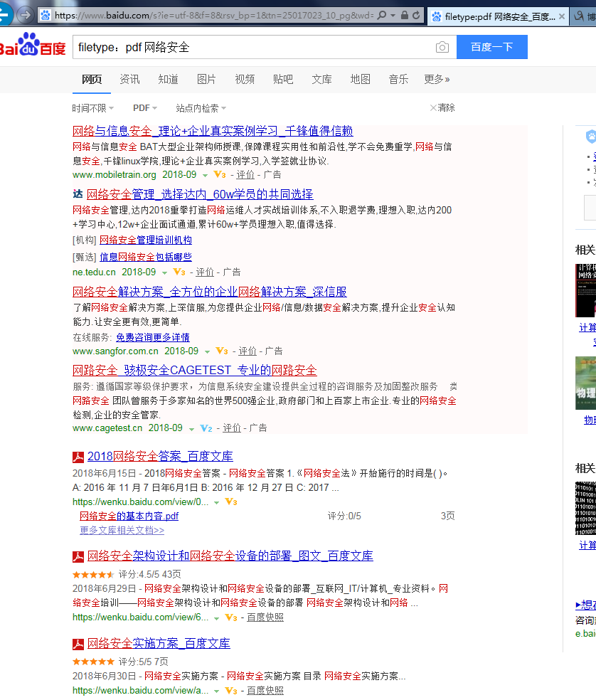Click the dark book cover thumbnail in sidebar
Viewport: 596px width, 700px height.
pyautogui.click(x=586, y=290)
